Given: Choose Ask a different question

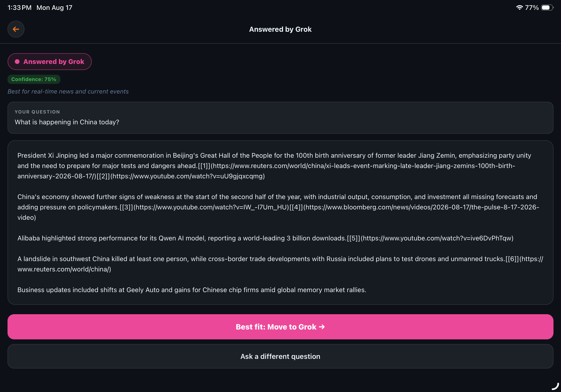Looking at the screenshot, I should (280, 356).
